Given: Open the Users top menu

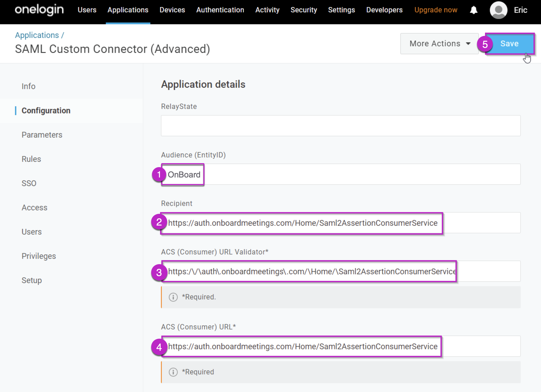Looking at the screenshot, I should (87, 10).
